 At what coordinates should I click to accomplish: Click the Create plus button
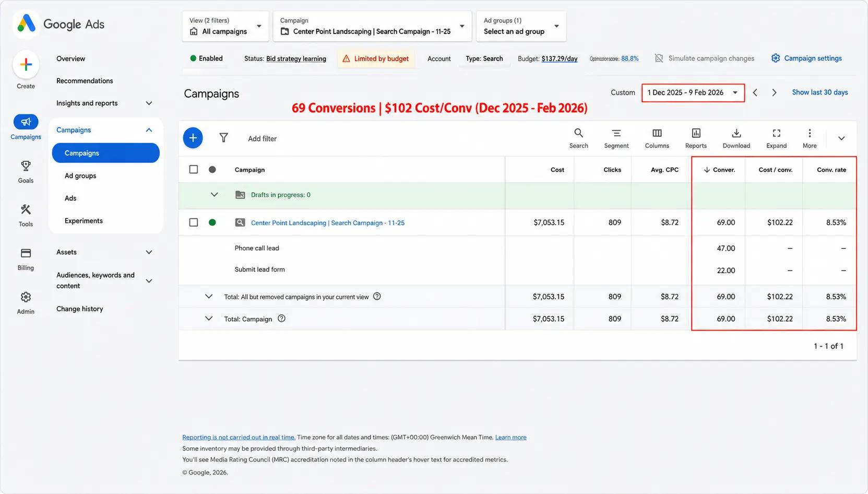pos(26,64)
